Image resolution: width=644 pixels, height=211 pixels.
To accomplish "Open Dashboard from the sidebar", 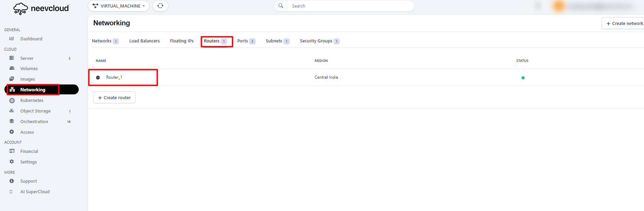I will pyautogui.click(x=31, y=39).
